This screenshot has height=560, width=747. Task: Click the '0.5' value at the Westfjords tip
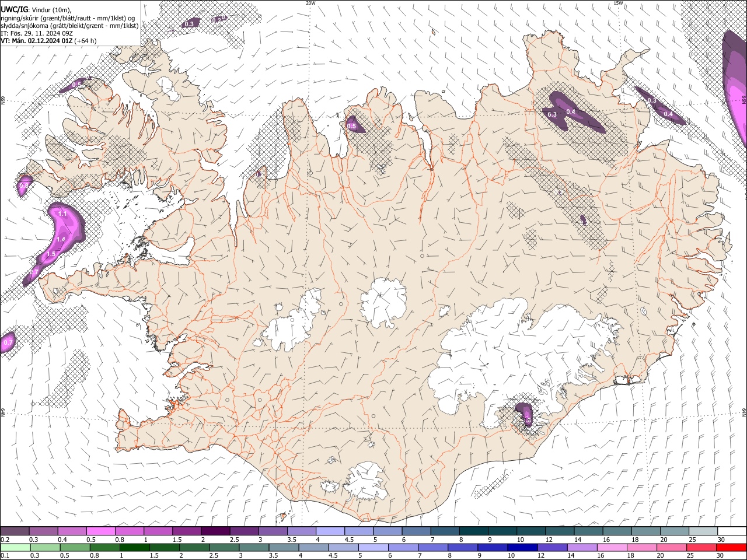[x=76, y=85]
